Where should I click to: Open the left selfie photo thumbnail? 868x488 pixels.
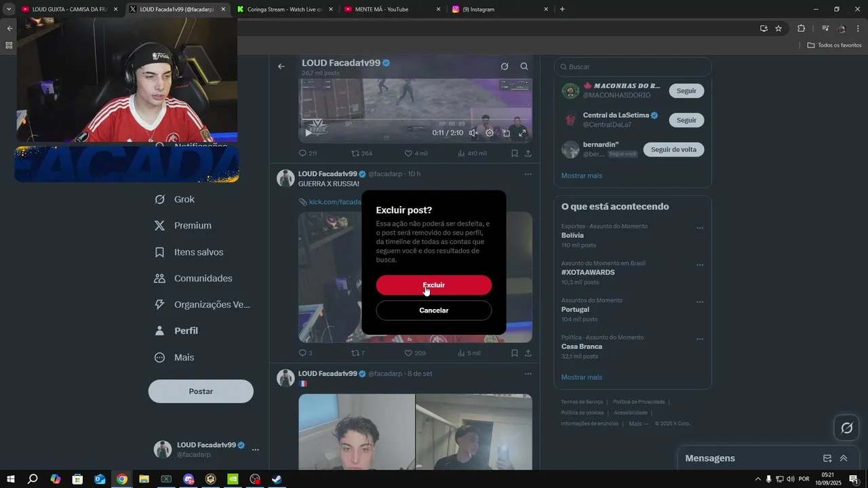point(357,432)
